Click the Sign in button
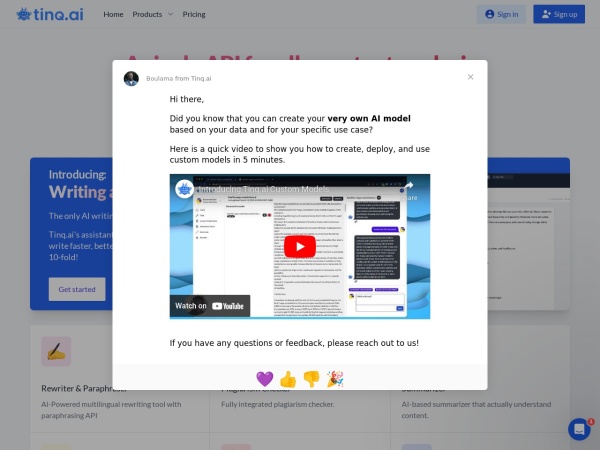Image resolution: width=600 pixels, height=450 pixels. tap(501, 14)
